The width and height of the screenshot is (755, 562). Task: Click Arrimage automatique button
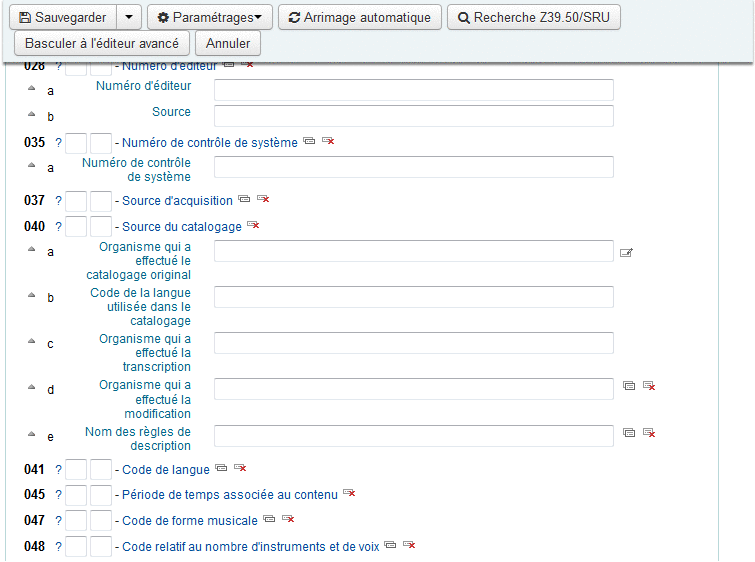360,17
